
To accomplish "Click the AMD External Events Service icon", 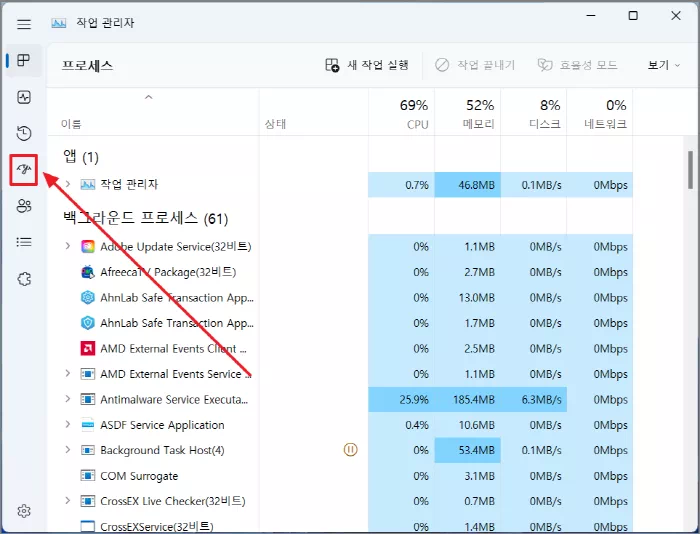I will pos(88,374).
